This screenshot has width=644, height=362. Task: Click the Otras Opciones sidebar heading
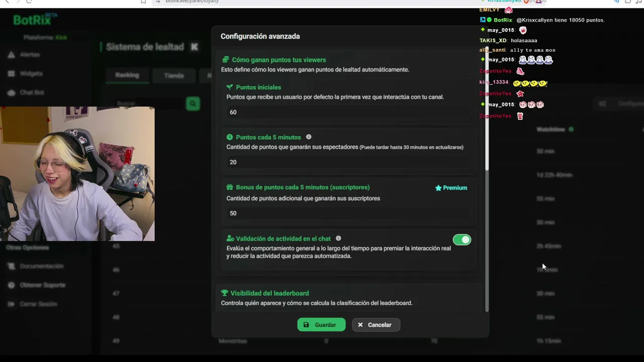pyautogui.click(x=28, y=247)
